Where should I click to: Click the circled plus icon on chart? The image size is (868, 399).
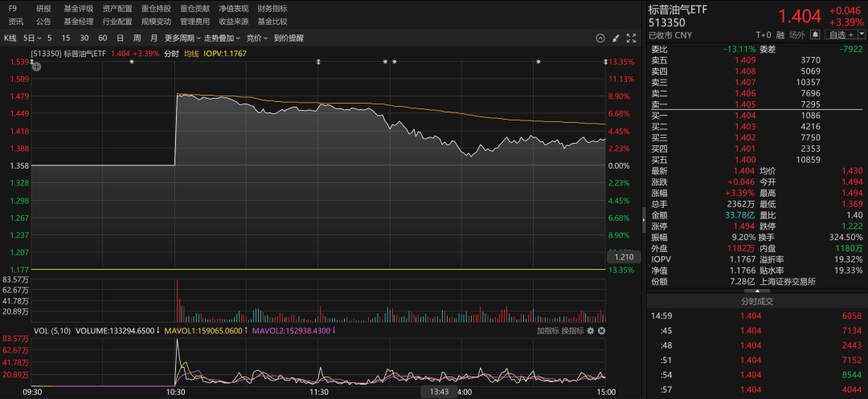coord(36,67)
